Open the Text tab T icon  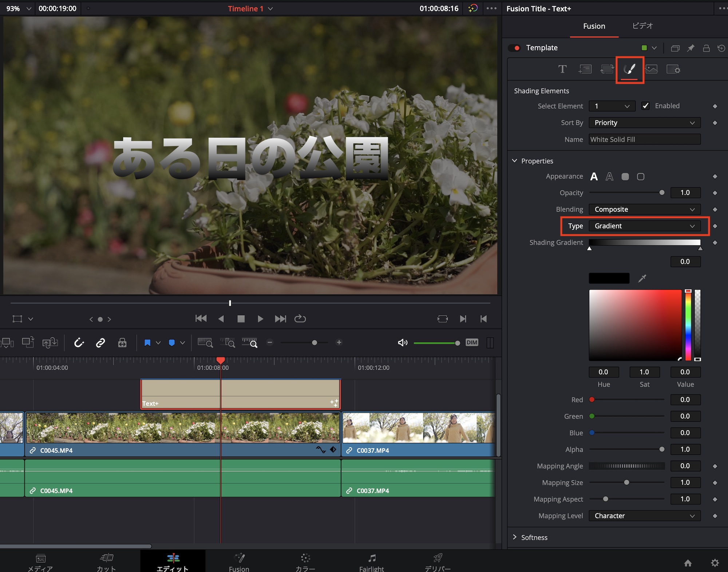pyautogui.click(x=562, y=69)
